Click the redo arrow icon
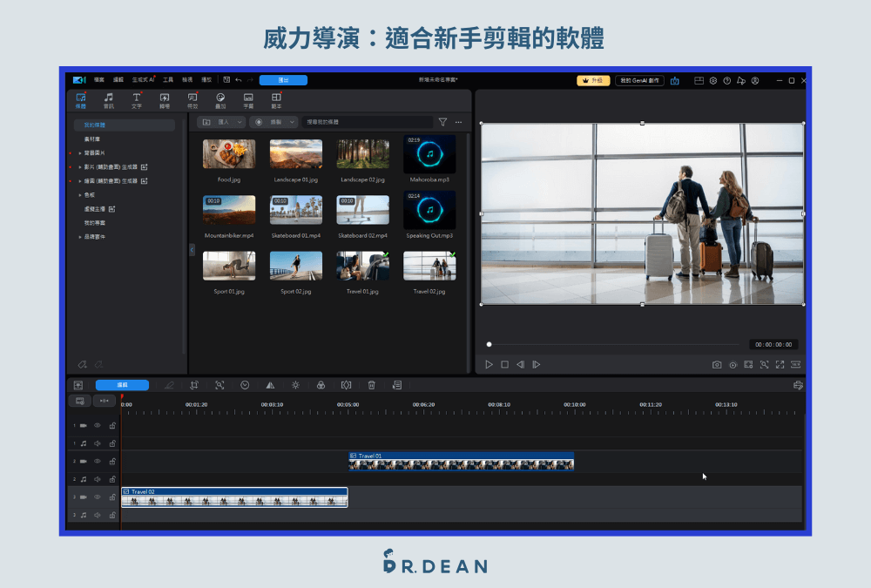This screenshot has width=871, height=588. 250,80
